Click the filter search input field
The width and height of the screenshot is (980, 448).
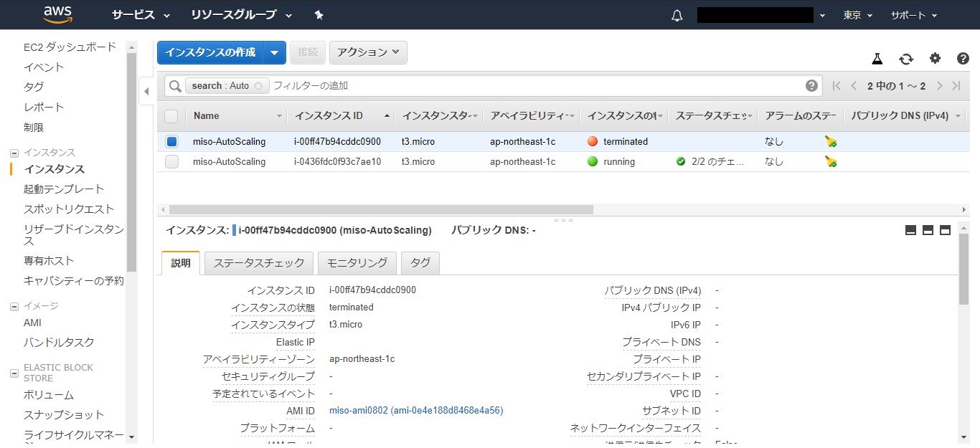531,86
